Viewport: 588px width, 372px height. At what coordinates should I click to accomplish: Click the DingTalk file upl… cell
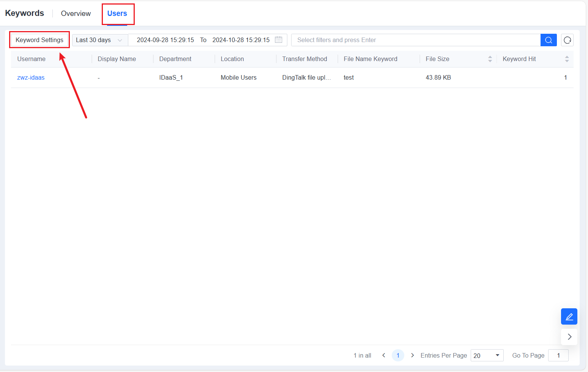click(x=307, y=78)
